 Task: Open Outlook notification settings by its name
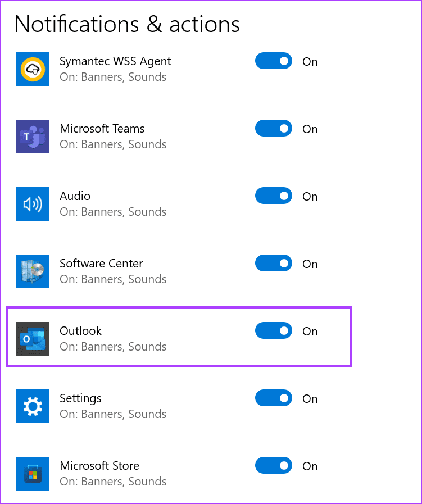81,331
